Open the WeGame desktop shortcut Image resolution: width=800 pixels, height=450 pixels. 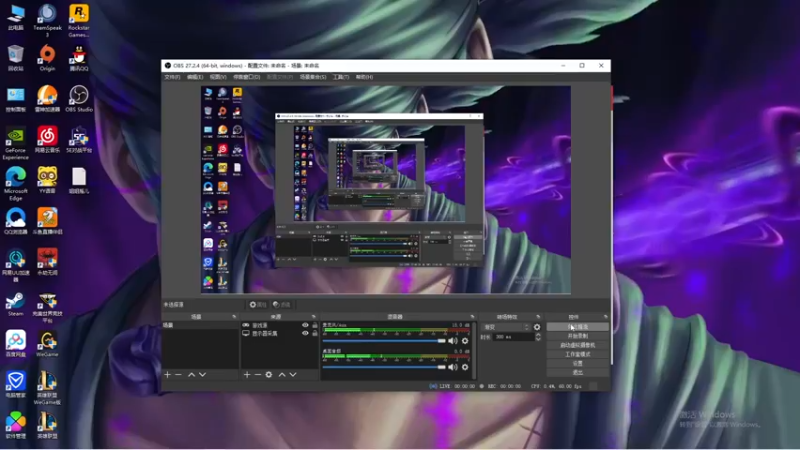47,344
